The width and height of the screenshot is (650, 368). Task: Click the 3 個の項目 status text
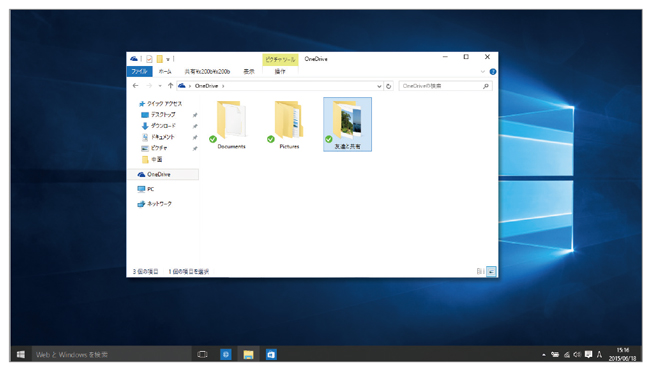point(146,272)
